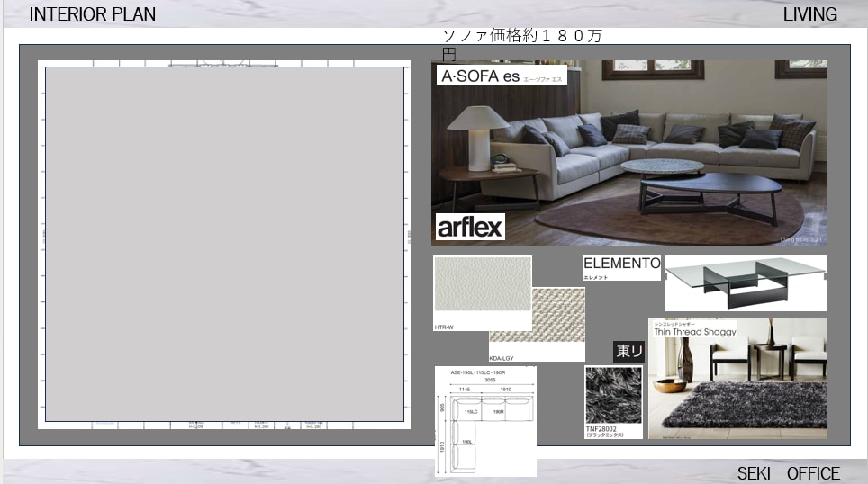Viewport: 868px width, 484px height.
Task: Select the sofa dimension drawing
Action: [x=485, y=421]
